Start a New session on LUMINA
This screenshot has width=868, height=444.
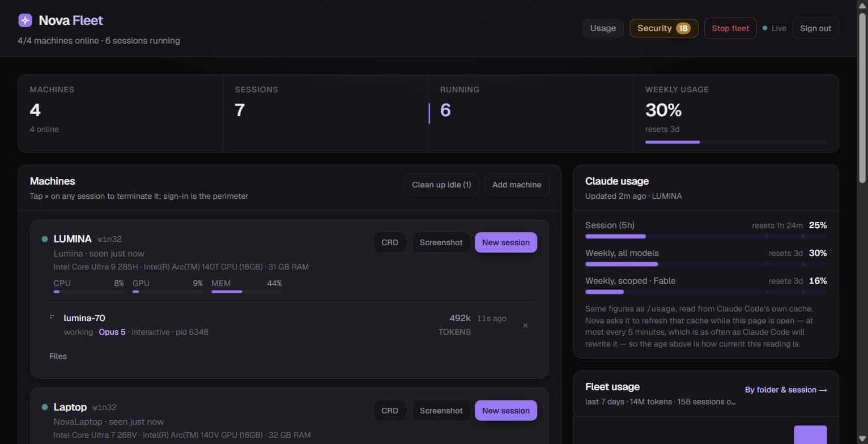tap(506, 242)
